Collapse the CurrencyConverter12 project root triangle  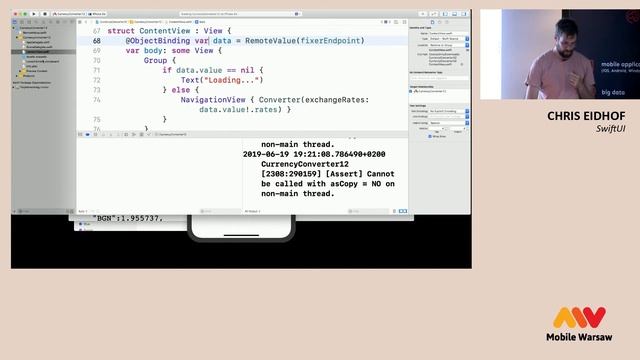coord(14,28)
